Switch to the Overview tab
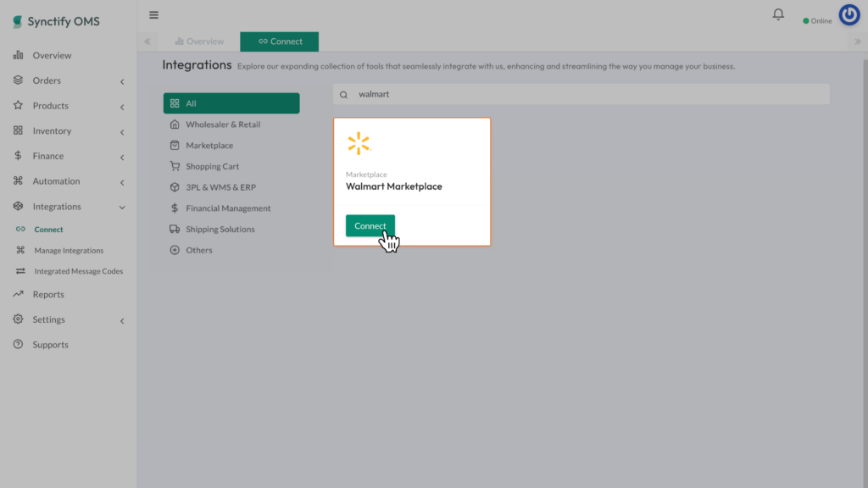 point(199,42)
